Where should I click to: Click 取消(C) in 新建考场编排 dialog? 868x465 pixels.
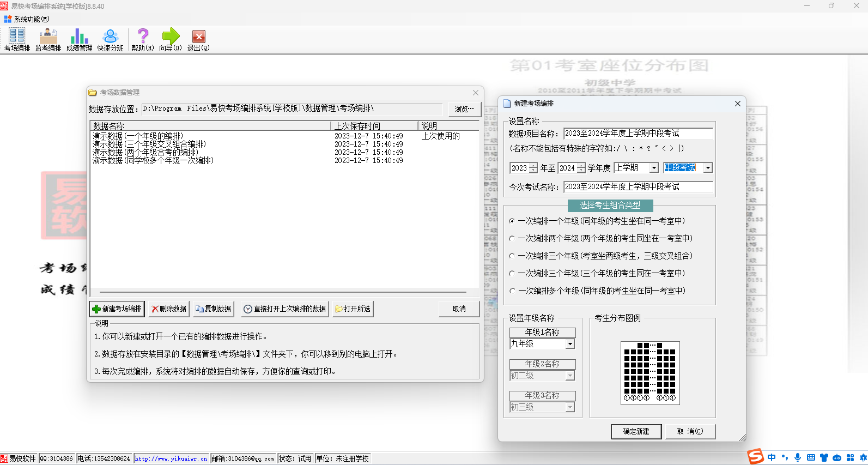point(690,431)
